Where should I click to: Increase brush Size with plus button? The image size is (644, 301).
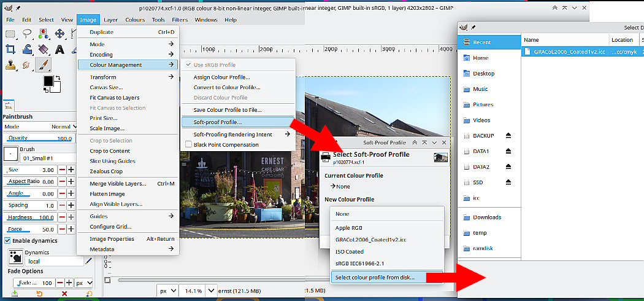click(x=71, y=170)
